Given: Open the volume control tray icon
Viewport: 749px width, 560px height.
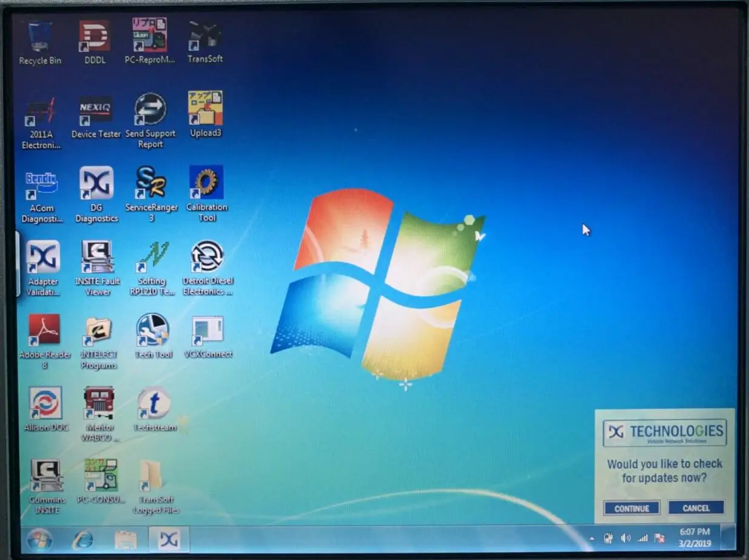Looking at the screenshot, I should 625,538.
